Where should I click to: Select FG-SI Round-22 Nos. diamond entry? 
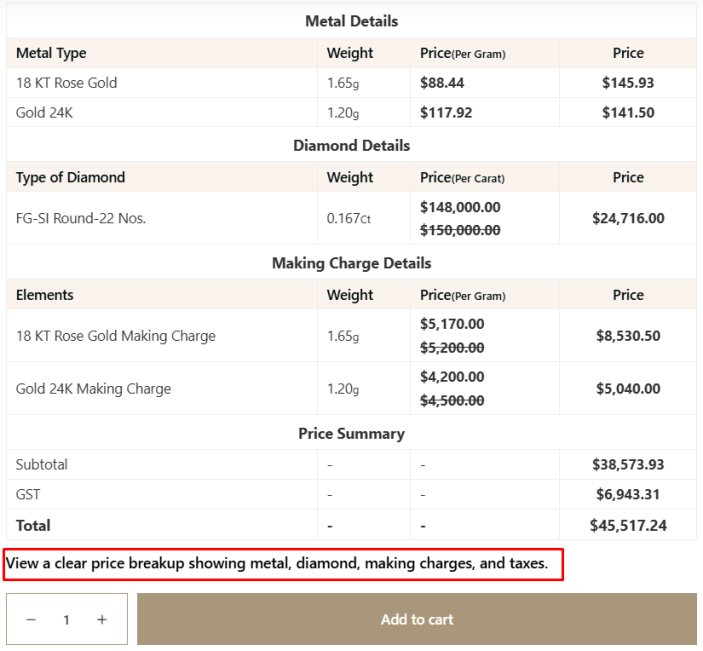point(81,218)
